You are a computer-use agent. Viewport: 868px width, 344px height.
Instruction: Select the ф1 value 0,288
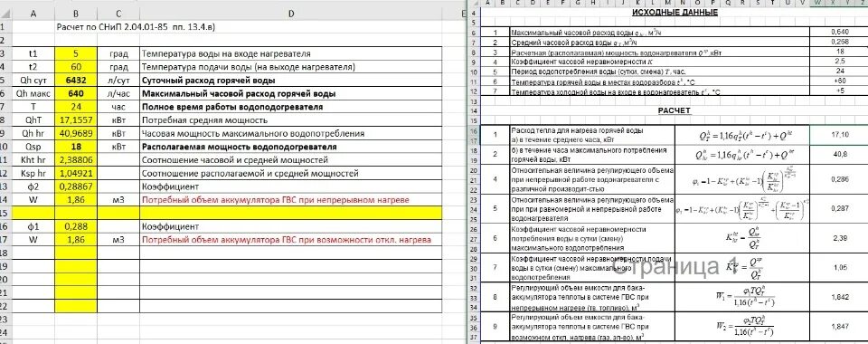click(76, 226)
